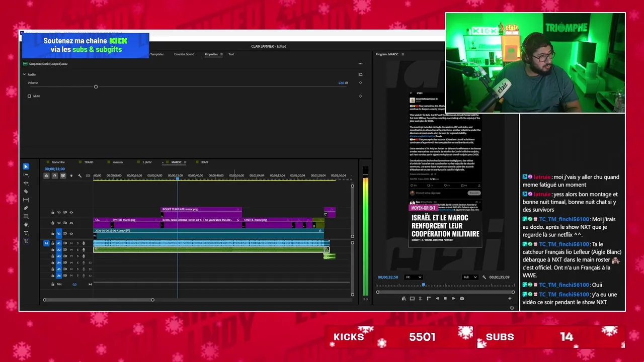
Task: Click the timeline horizontal zoom scrollbar
Action: point(99,300)
